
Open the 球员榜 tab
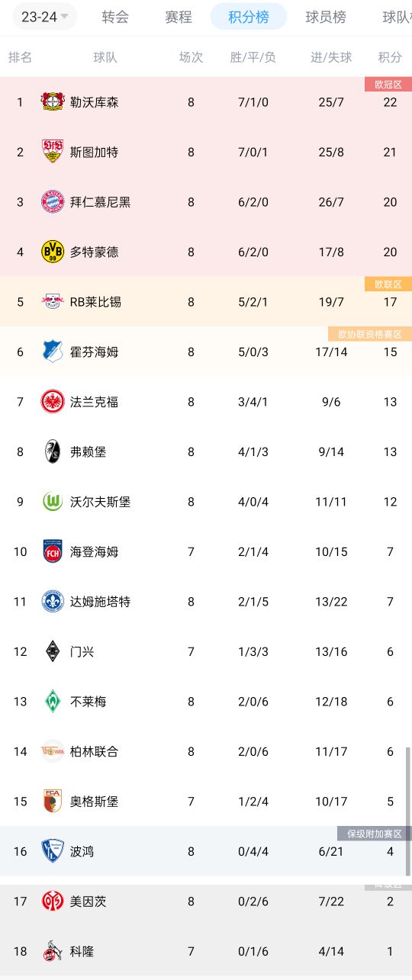[x=326, y=17]
